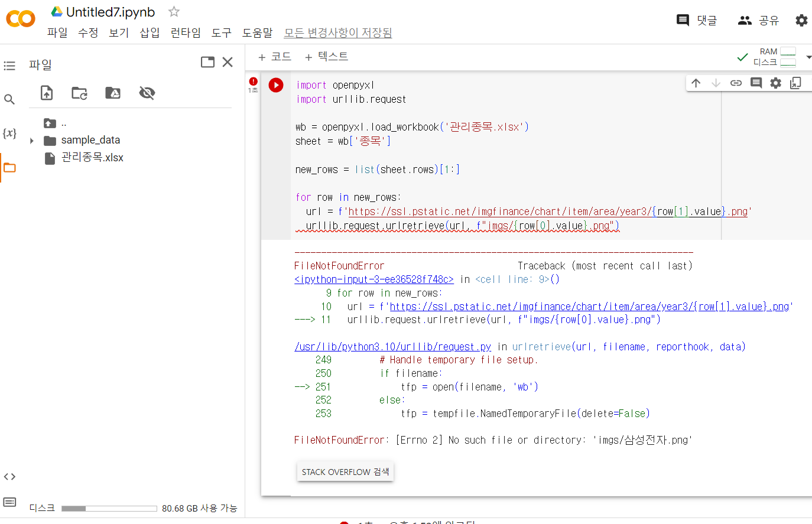Screen dimensions: 812x524
Task: Toggle show hidden files eye icon
Action: click(147, 93)
